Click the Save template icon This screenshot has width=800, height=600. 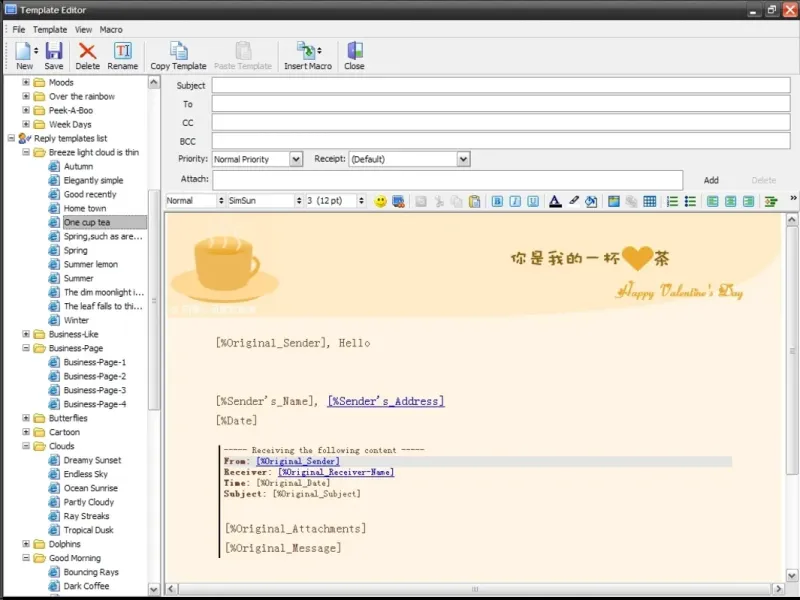[54, 52]
